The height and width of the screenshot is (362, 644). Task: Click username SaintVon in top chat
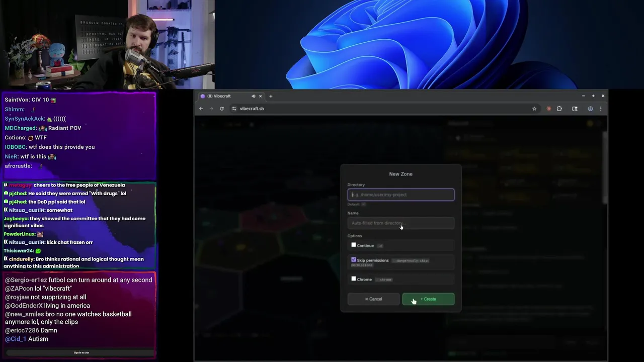[17, 100]
